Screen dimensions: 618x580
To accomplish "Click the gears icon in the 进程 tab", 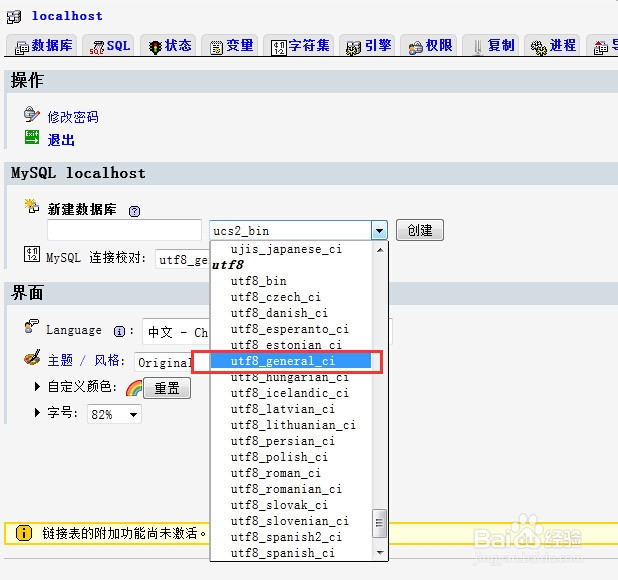I will pos(538,48).
